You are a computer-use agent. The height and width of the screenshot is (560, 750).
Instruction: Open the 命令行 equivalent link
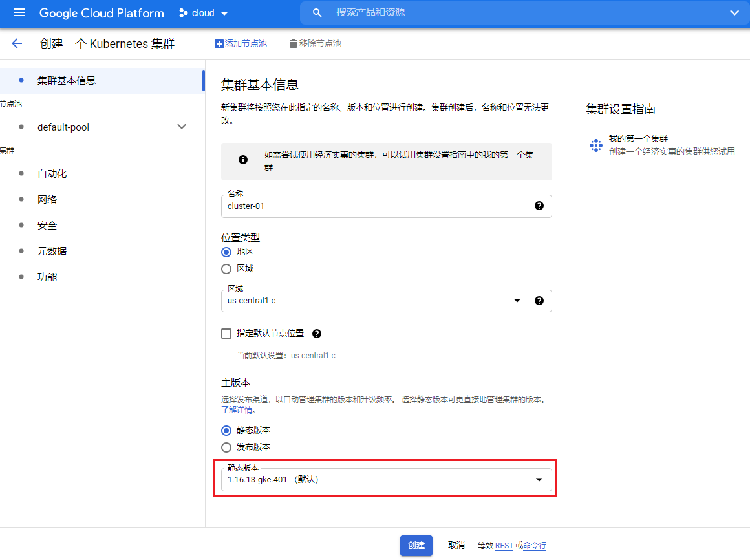point(535,546)
